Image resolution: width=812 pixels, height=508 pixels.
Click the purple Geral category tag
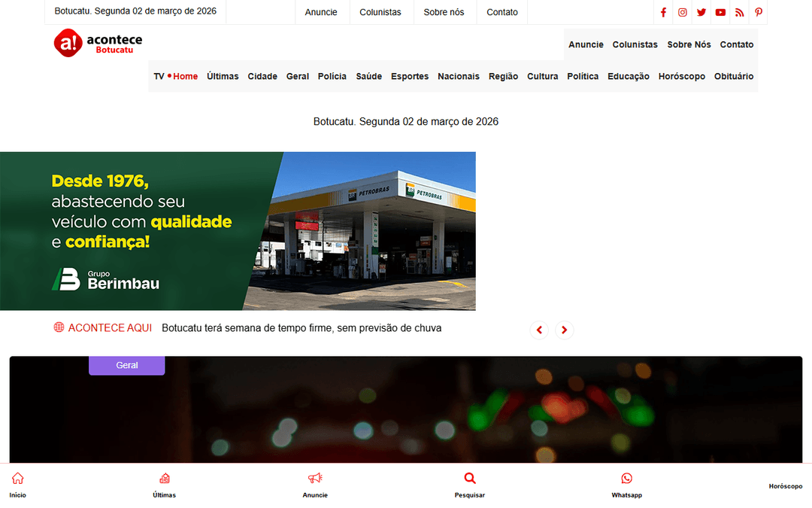(x=127, y=366)
